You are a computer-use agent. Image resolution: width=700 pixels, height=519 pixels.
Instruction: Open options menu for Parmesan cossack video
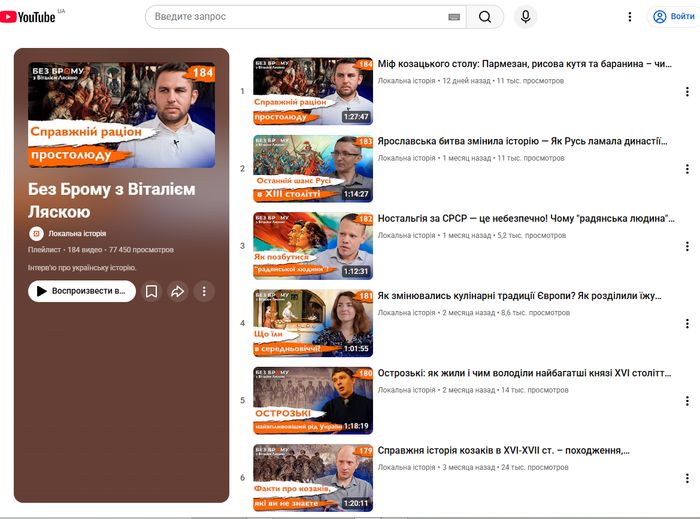[687, 91]
